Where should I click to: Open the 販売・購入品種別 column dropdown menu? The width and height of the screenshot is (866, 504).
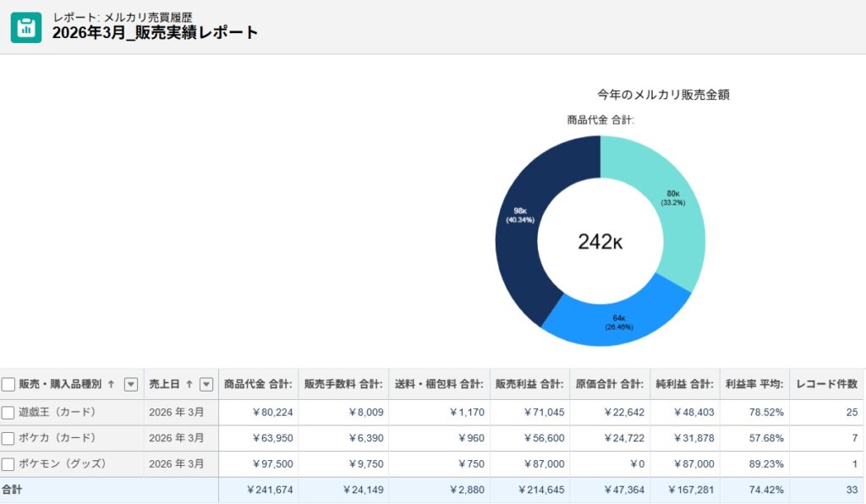tap(130, 384)
